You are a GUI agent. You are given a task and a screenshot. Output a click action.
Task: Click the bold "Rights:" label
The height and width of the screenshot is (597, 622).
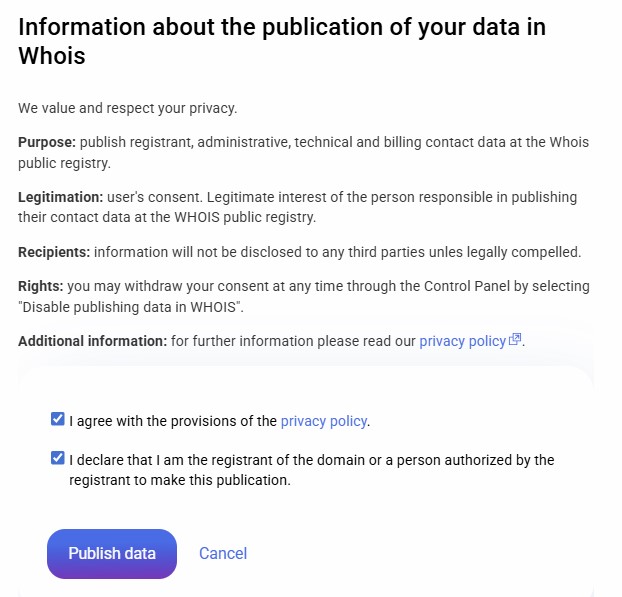tap(39, 286)
